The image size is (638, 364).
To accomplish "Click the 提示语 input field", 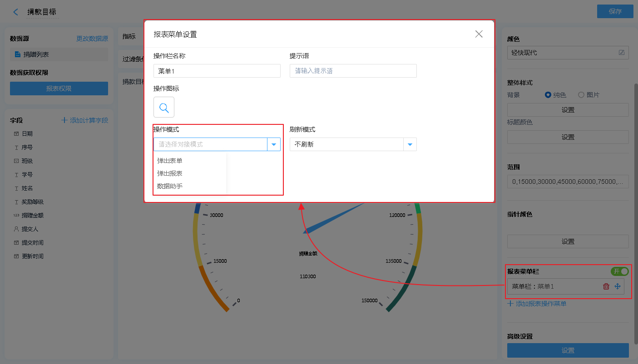I will tap(353, 71).
